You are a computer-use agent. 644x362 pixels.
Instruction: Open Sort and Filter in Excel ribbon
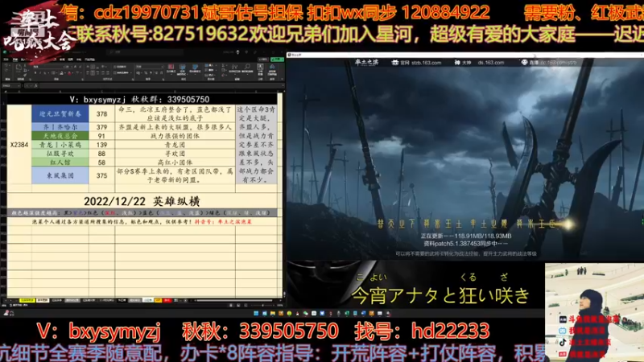coord(234,68)
